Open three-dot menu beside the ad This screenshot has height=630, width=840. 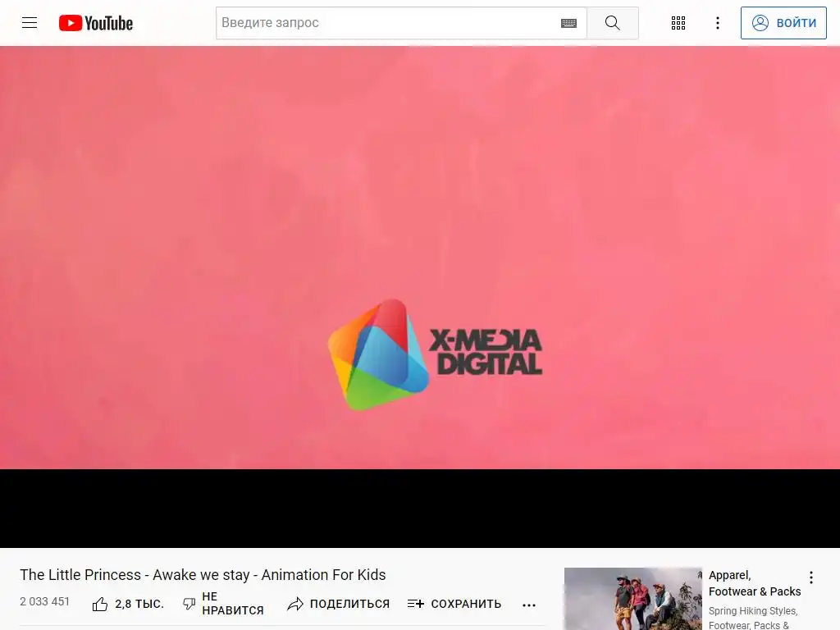(811, 577)
